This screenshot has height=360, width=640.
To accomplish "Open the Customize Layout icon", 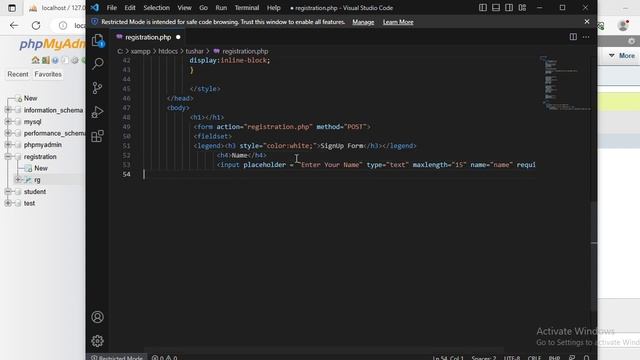I will pyautogui.click(x=522, y=8).
